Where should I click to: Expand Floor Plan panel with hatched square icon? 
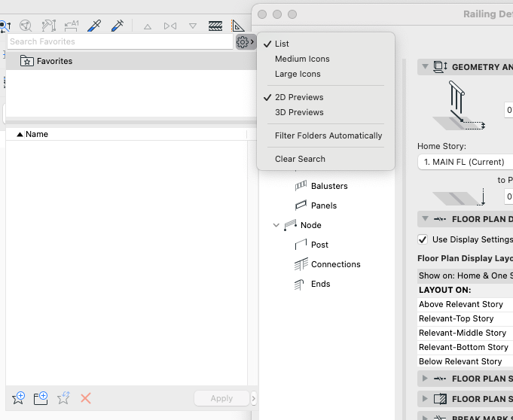click(425, 399)
